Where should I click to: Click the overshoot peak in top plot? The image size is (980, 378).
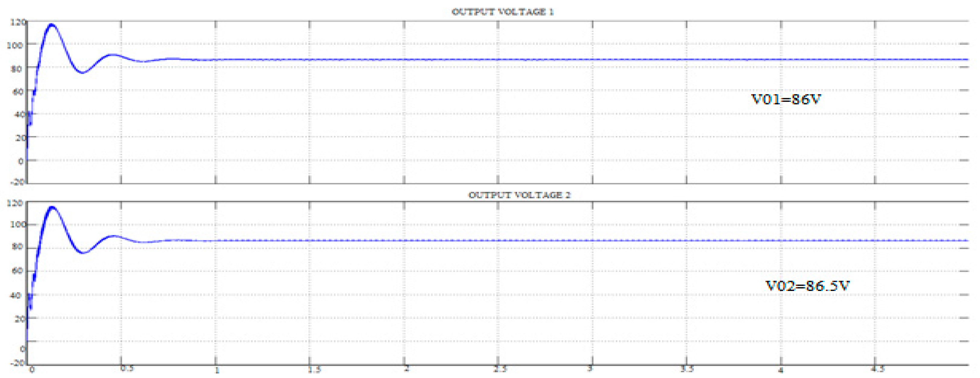click(x=52, y=25)
